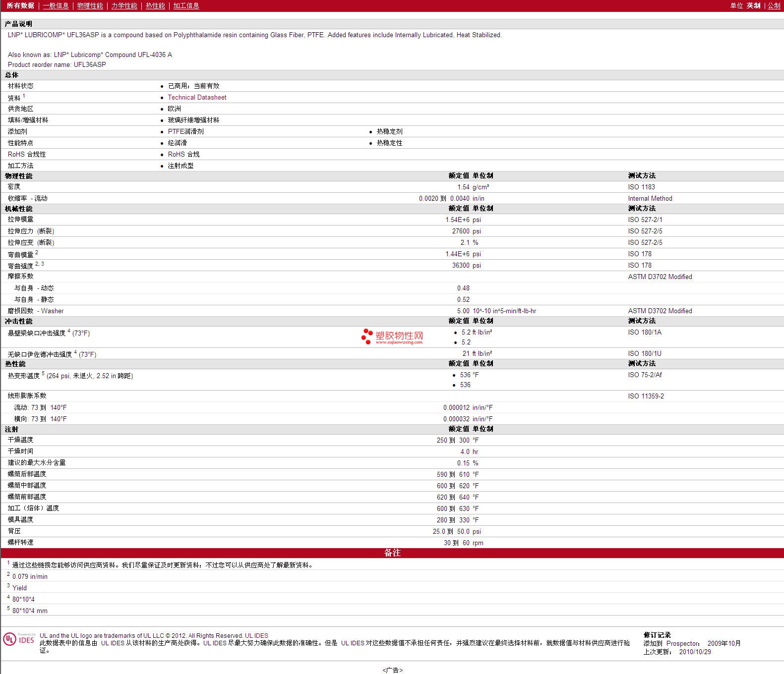The width and height of the screenshot is (784, 674).
Task: Select ISO 1183 test method text
Action: click(x=641, y=187)
